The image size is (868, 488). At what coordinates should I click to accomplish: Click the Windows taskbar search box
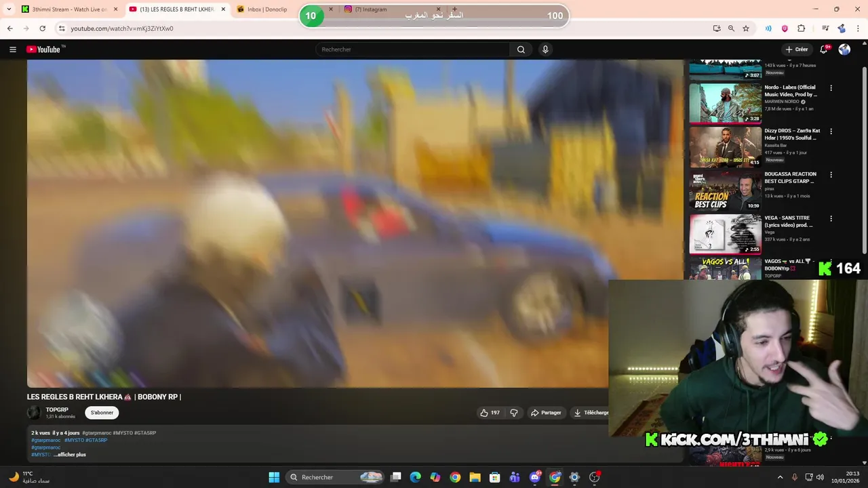[x=336, y=477]
